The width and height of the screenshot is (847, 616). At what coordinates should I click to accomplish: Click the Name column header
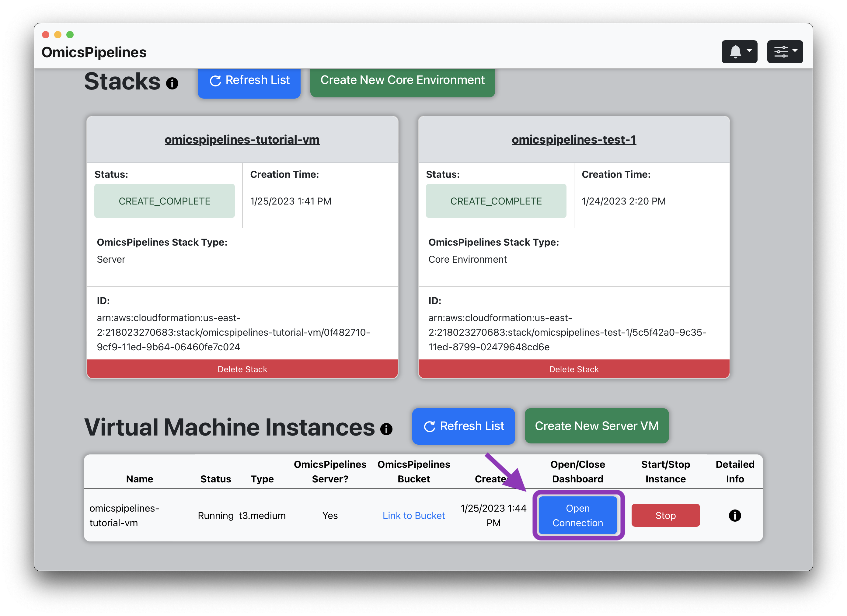140,479
